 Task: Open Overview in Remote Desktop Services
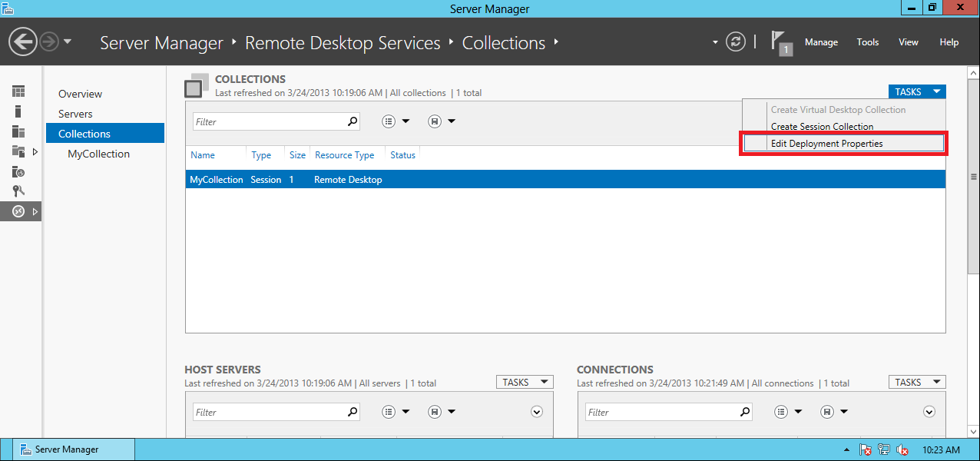[80, 94]
